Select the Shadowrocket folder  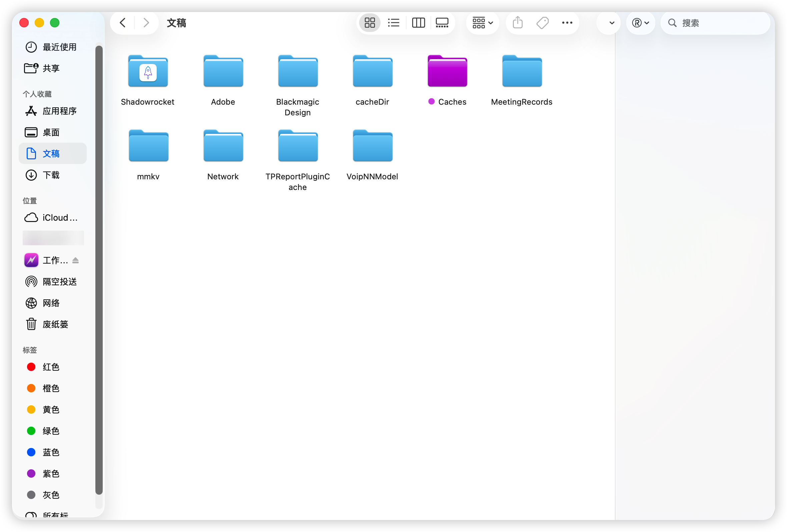pos(148,71)
